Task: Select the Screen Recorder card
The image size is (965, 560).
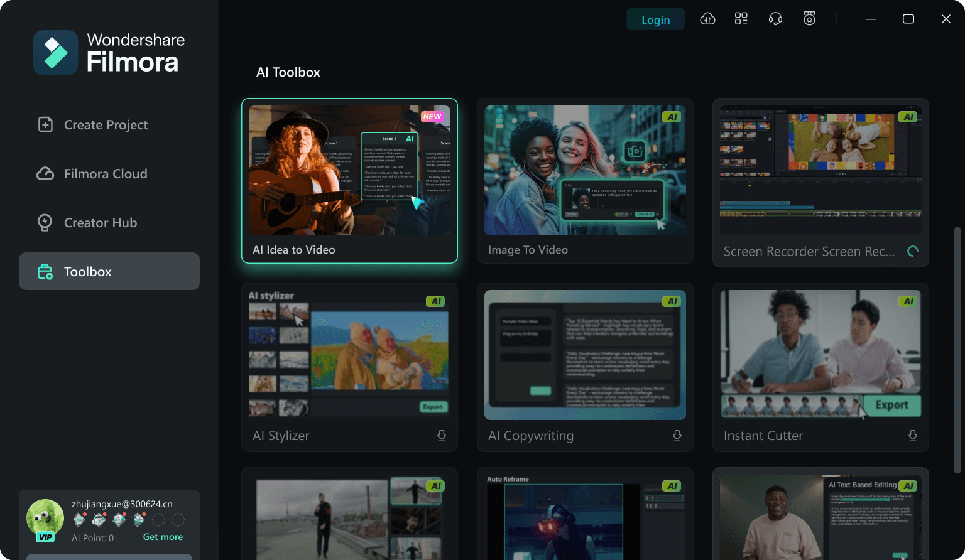Action: (x=821, y=182)
